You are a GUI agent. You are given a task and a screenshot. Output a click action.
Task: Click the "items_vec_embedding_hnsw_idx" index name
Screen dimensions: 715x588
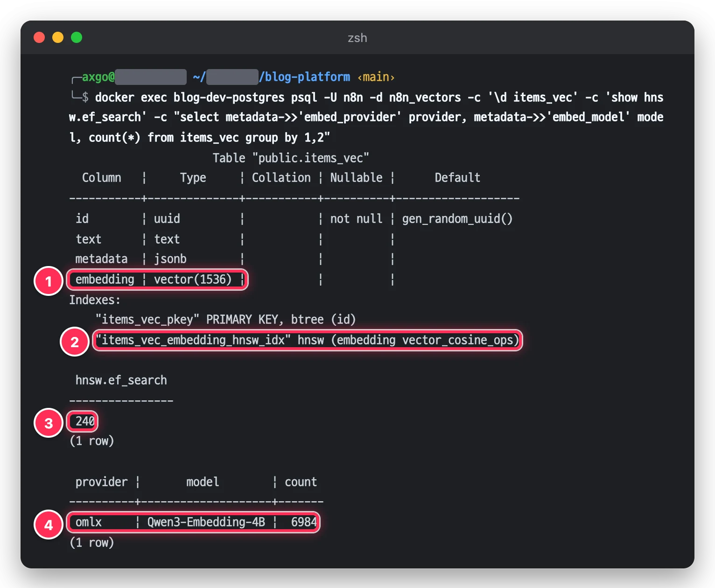[193, 340]
